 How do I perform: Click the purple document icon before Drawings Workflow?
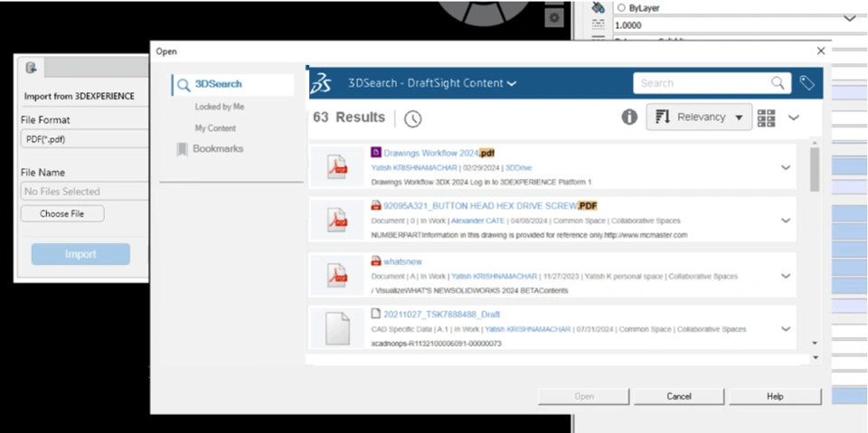pyautogui.click(x=376, y=152)
